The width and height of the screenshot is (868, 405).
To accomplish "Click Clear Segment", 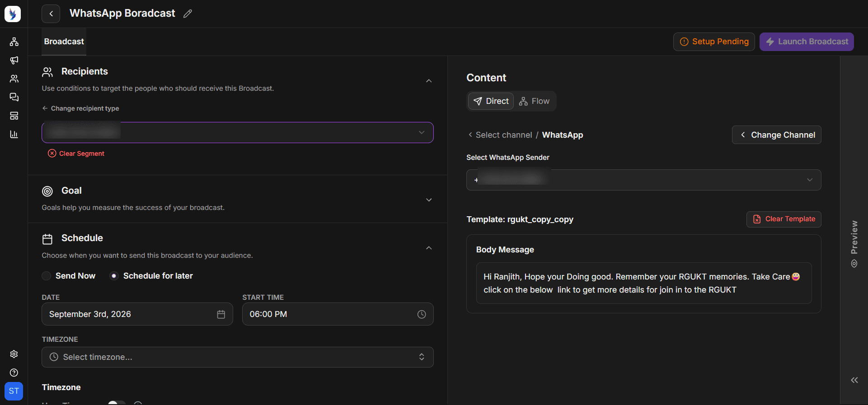I will [76, 154].
